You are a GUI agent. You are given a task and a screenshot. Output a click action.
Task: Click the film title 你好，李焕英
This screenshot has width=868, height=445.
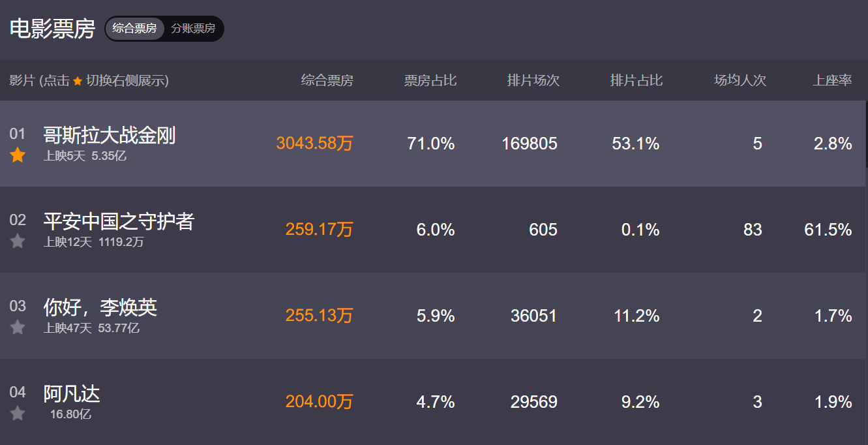[100, 307]
